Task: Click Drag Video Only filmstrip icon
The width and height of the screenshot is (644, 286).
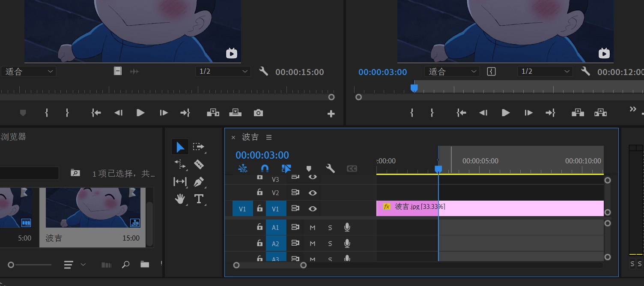Action: pos(118,71)
